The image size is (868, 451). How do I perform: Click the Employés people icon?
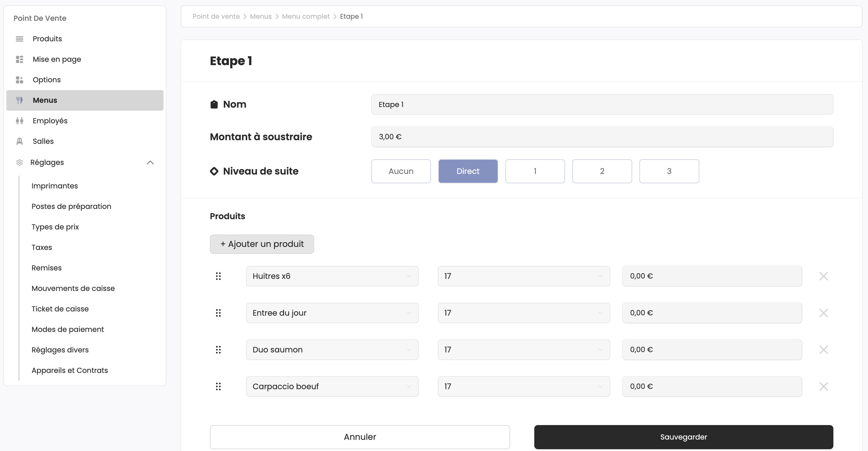point(20,121)
